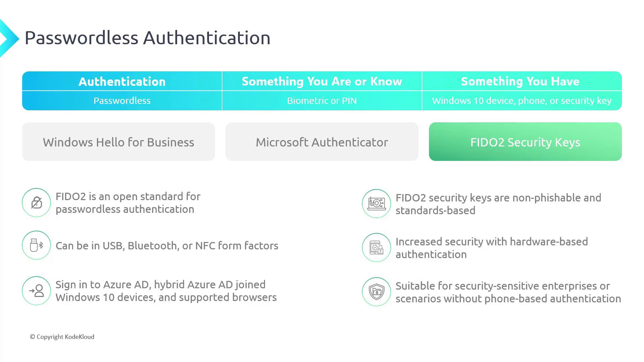Image resolution: width=644 pixels, height=362 pixels.
Task: Open the FIDO2 Security Keys tab
Action: 525,142
